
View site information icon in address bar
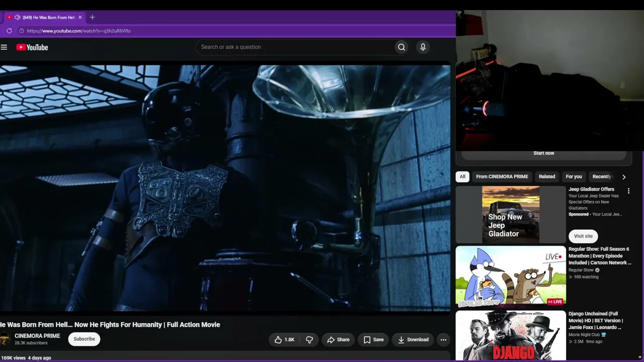(x=21, y=31)
